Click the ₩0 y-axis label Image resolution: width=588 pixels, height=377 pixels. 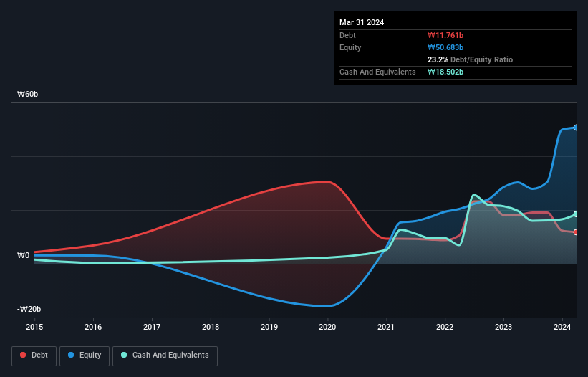pyautogui.click(x=23, y=255)
